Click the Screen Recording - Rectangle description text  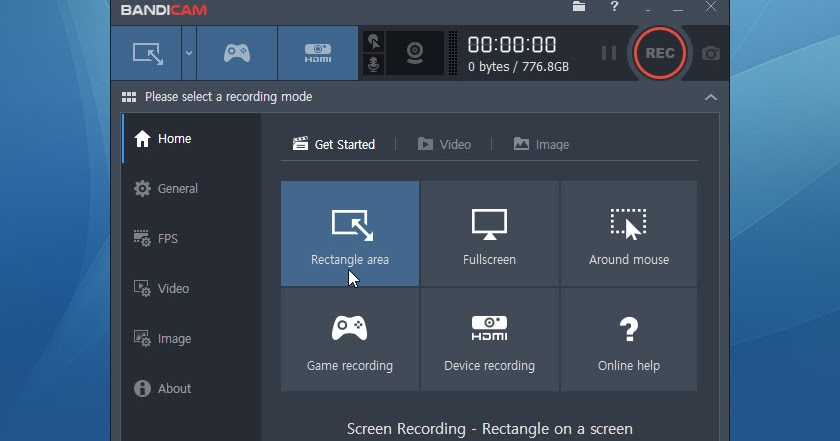pos(489,429)
